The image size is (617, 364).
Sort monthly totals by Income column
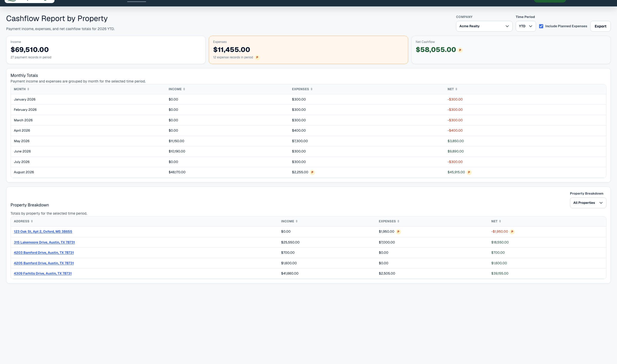[x=177, y=89]
